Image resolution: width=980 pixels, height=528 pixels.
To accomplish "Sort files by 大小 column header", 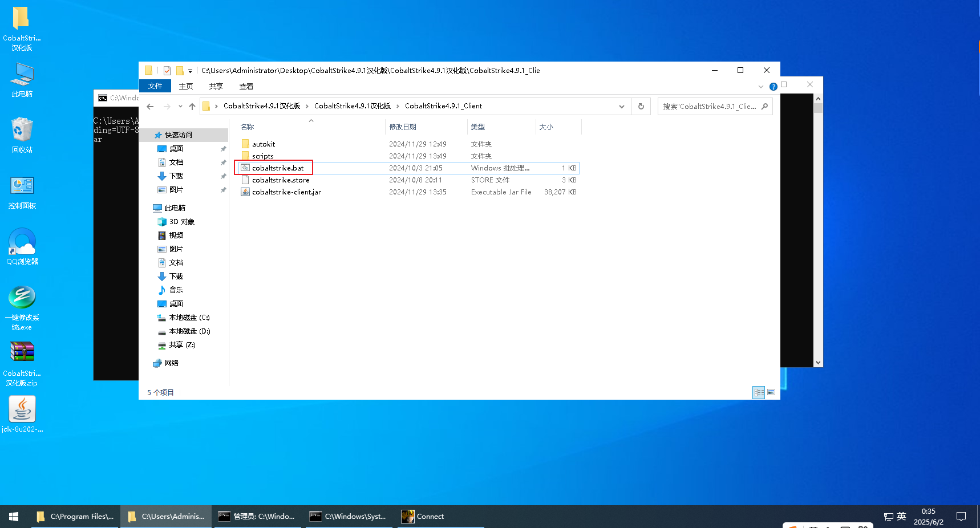I will click(558, 127).
